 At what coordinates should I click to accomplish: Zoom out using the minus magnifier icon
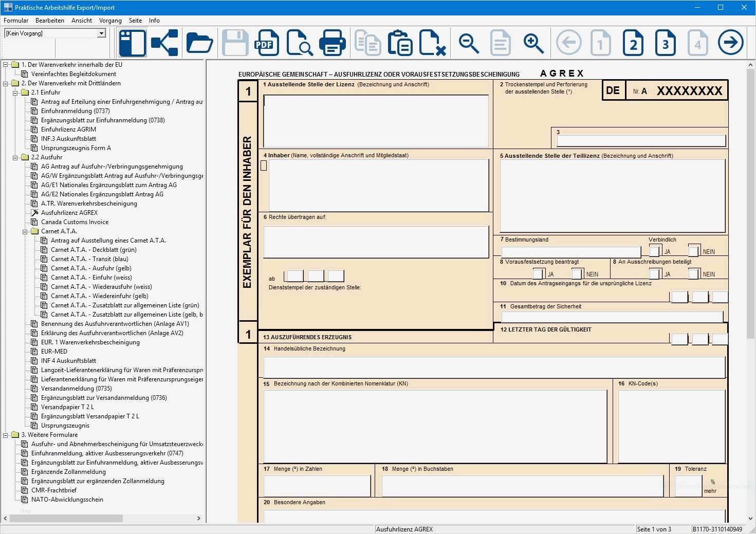pyautogui.click(x=469, y=43)
